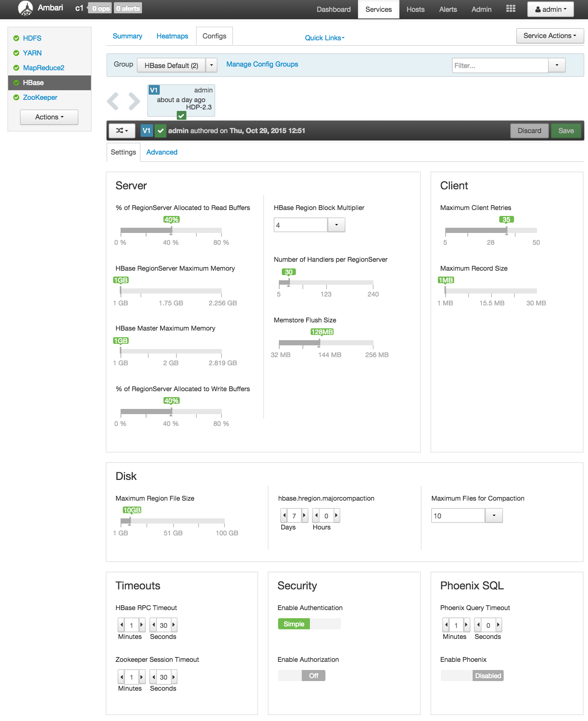Open the Service Actions dropdown

(550, 36)
